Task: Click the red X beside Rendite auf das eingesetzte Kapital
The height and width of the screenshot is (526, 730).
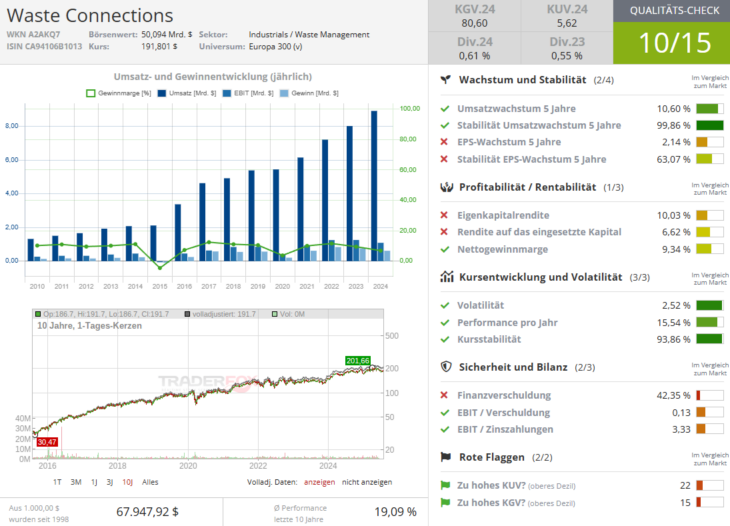Action: (444, 232)
